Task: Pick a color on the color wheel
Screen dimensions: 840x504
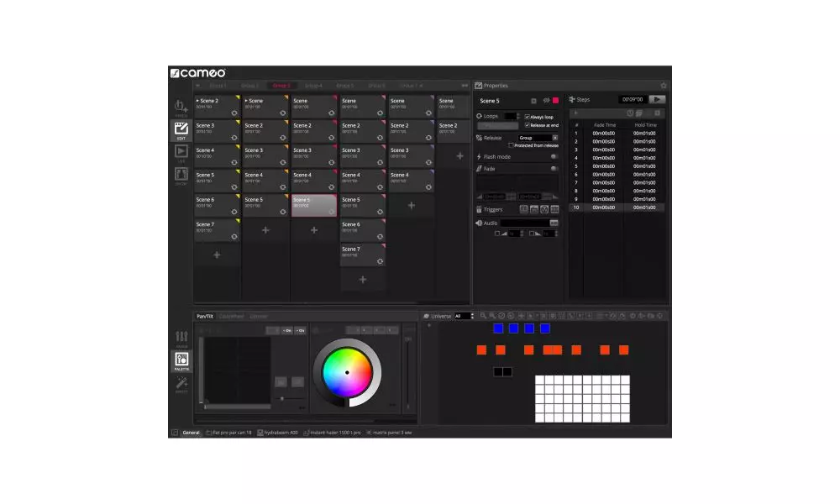Action: [x=347, y=372]
